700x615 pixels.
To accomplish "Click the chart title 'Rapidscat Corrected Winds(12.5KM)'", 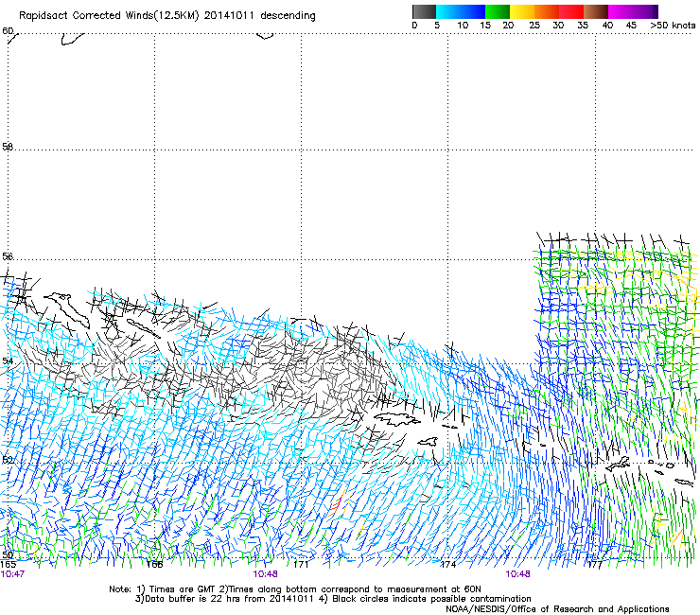I will pyautogui.click(x=109, y=16).
